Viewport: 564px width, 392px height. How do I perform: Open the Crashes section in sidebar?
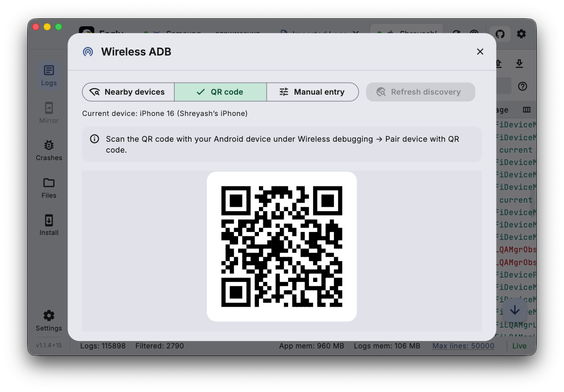point(49,150)
